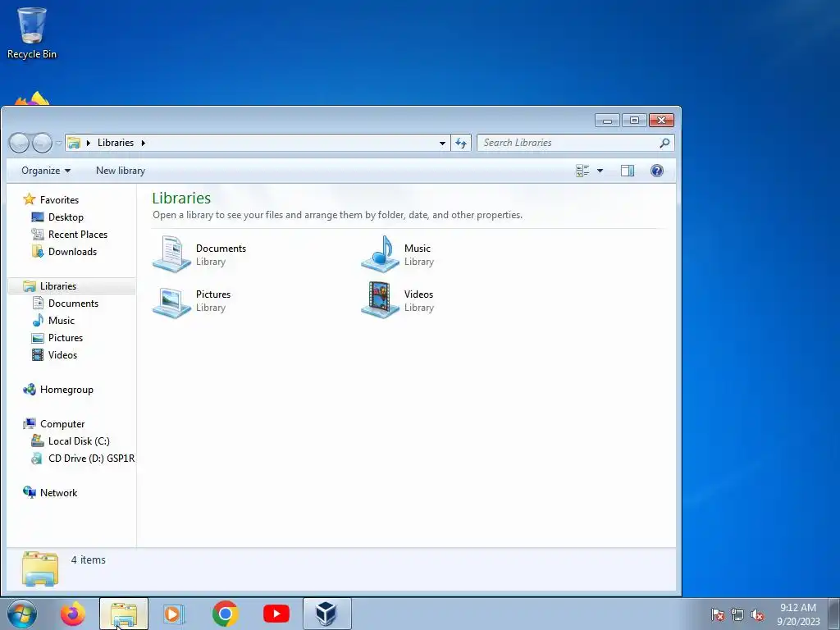
Task: Click the Music library name text
Action: click(x=418, y=248)
